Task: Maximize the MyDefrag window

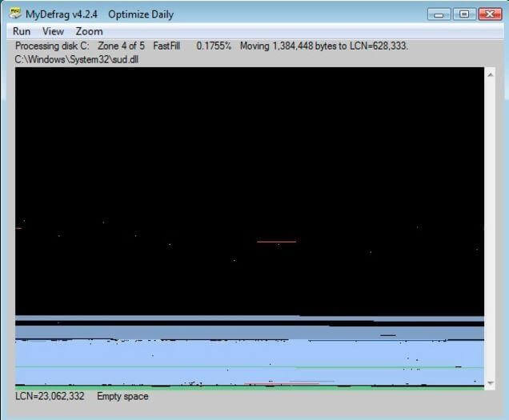Action: coord(464,14)
